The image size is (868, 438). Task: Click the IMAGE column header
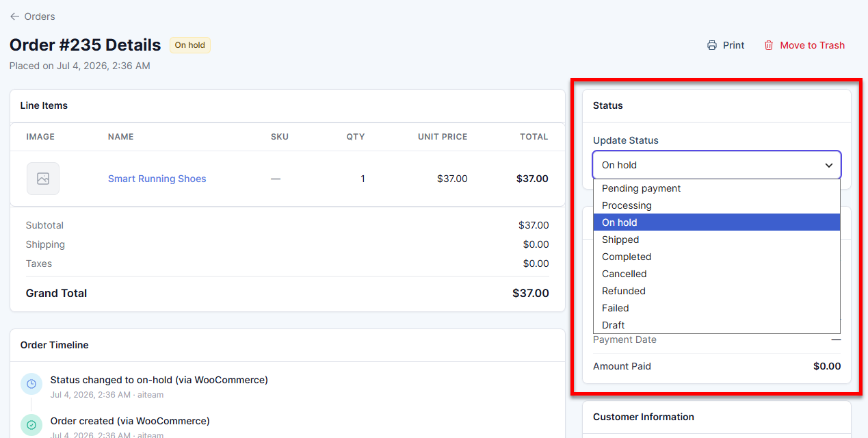click(x=40, y=137)
